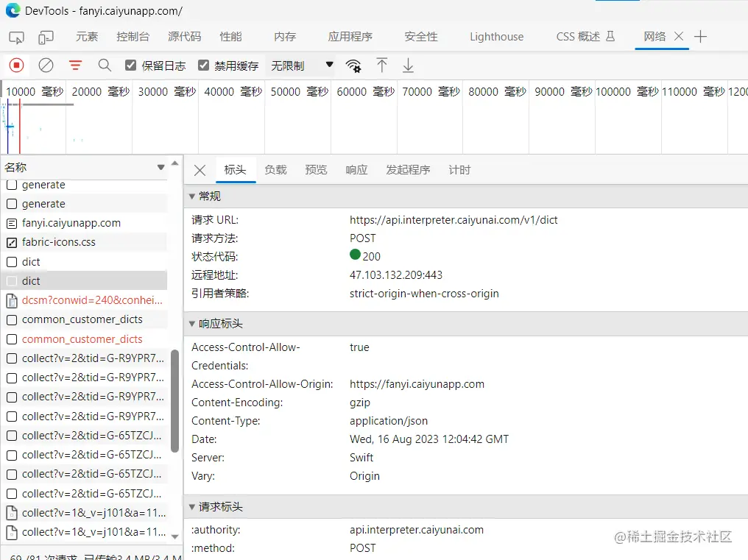Click box beside red common_customer_dicts row
Image resolution: width=748 pixels, height=560 pixels.
[x=12, y=339]
